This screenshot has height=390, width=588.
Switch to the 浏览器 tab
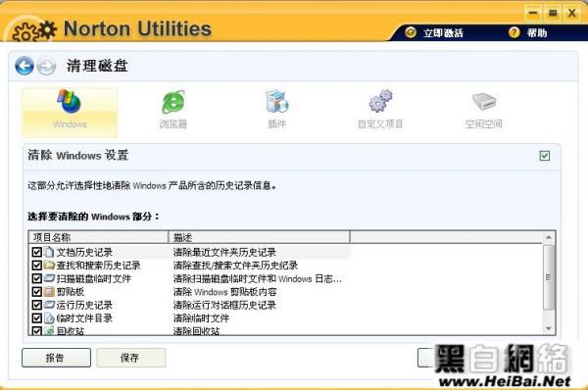point(172,109)
